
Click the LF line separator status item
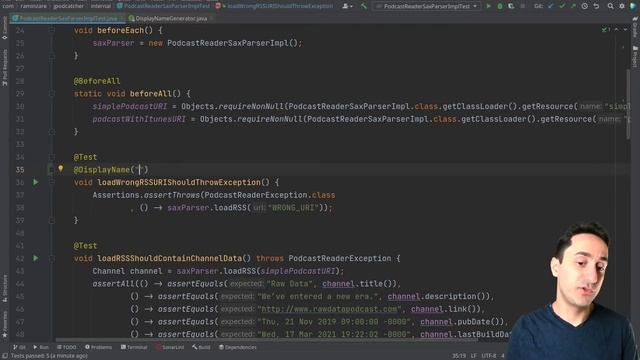[x=473, y=356]
